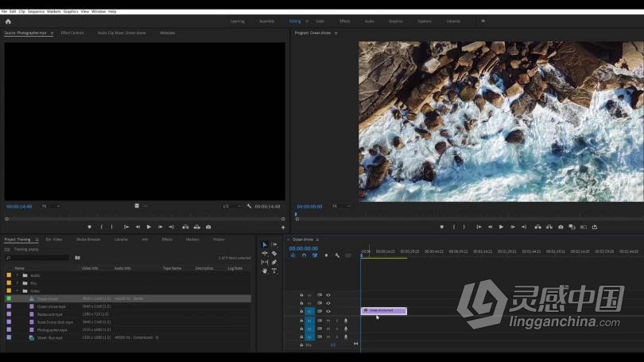Select the Pen tool
644x362 pixels.
(274, 263)
